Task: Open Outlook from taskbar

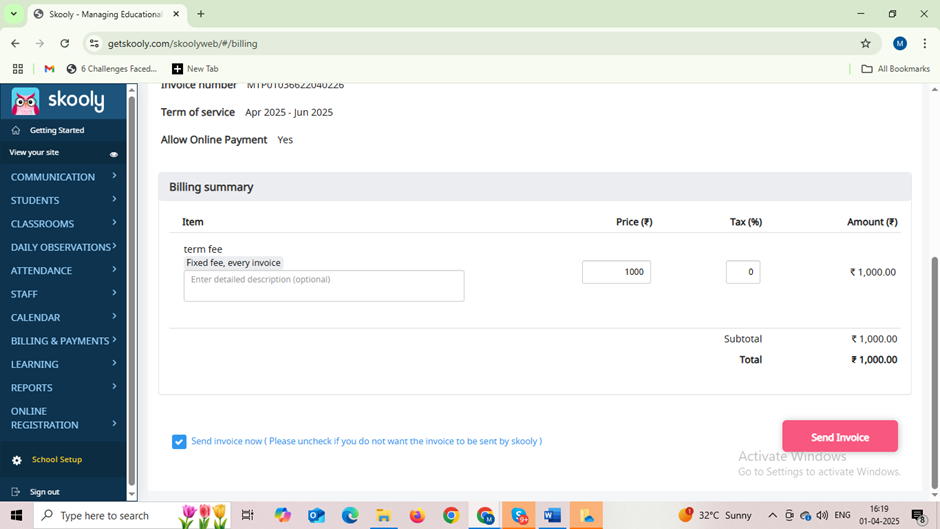Action: pos(317,515)
